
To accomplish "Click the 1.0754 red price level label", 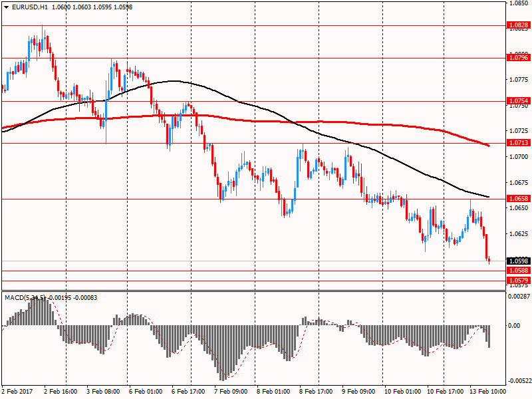I will tap(519, 101).
